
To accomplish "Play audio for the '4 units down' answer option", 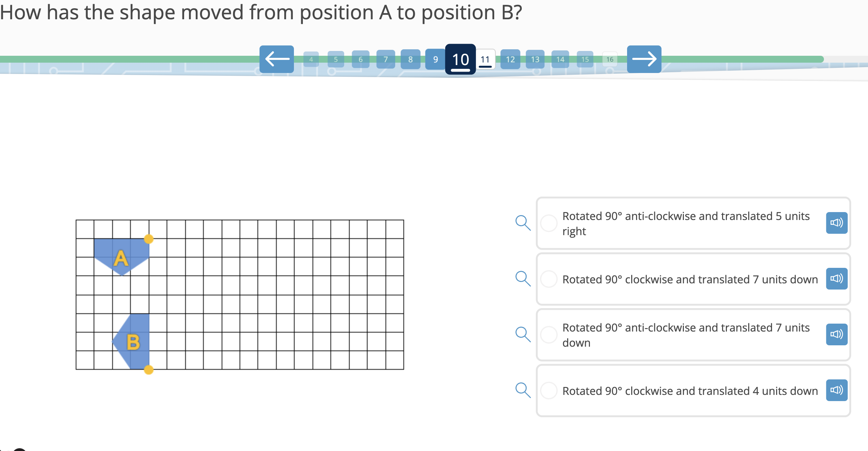I will pyautogui.click(x=836, y=390).
